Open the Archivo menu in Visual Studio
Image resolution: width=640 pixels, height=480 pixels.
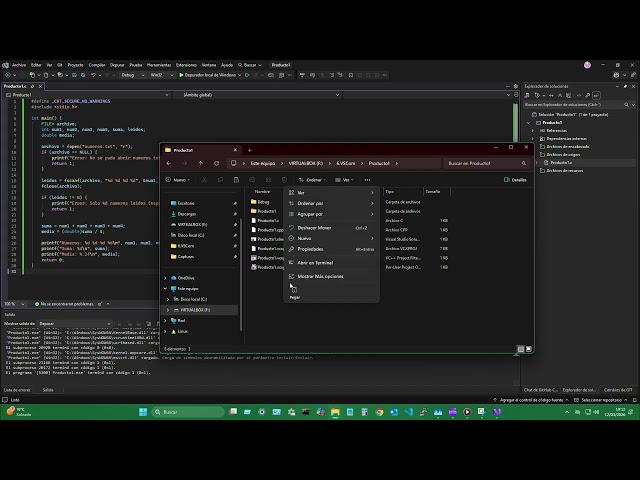click(19, 65)
